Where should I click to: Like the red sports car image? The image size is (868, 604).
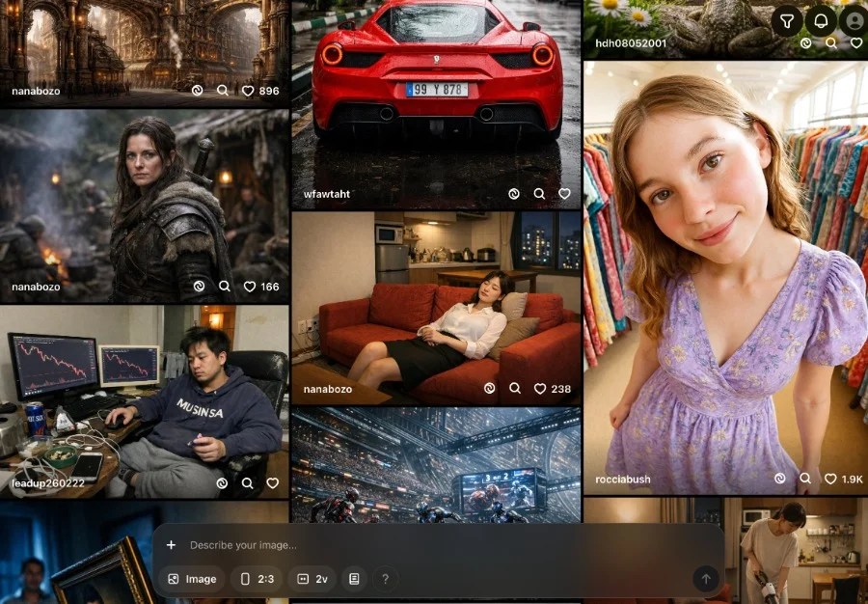coord(564,194)
